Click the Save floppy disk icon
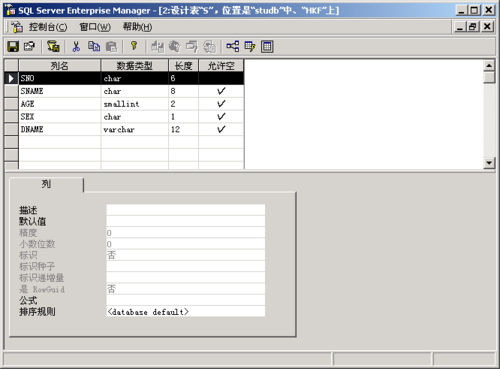Screen dimensions: 500x369 coord(13,46)
